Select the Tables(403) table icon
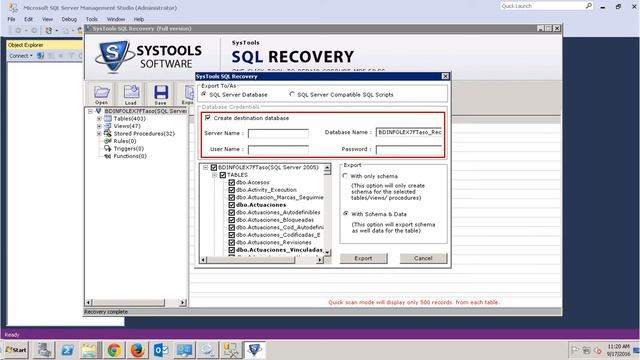The width and height of the screenshot is (640, 360). (108, 118)
